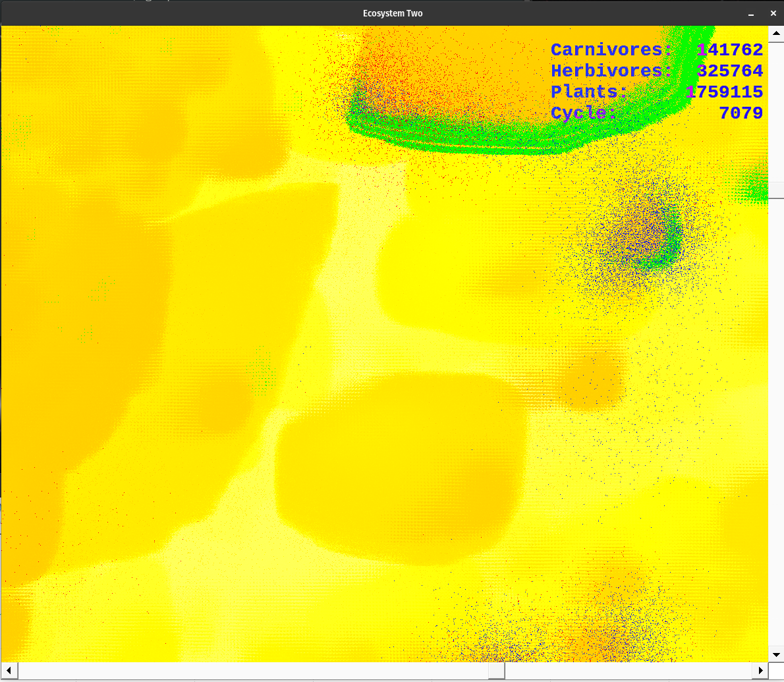Click the vertical scrollbar down arrow

tap(775, 654)
